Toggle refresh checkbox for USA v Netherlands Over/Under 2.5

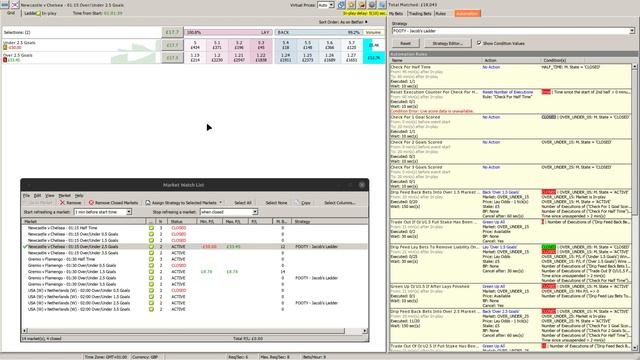point(151,303)
